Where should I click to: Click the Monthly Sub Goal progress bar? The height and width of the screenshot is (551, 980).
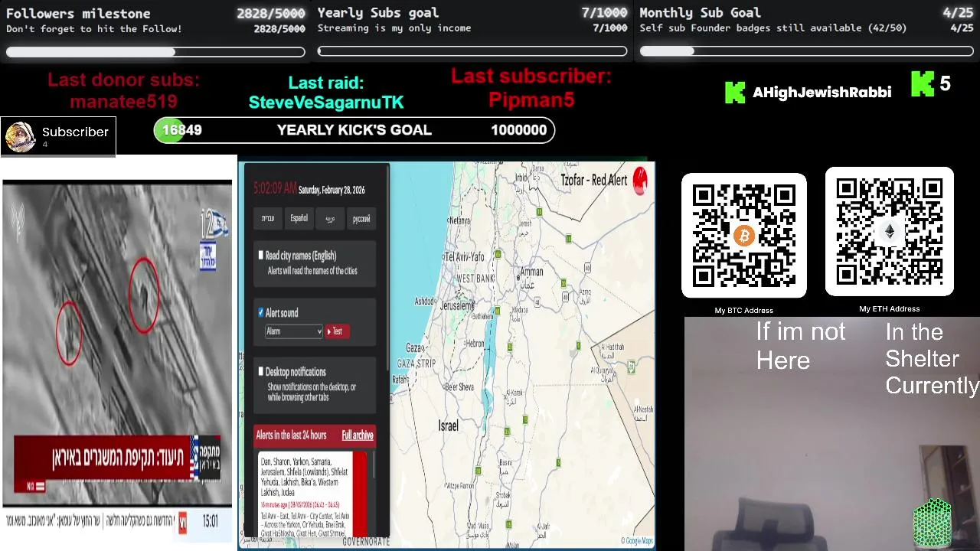coord(806,51)
